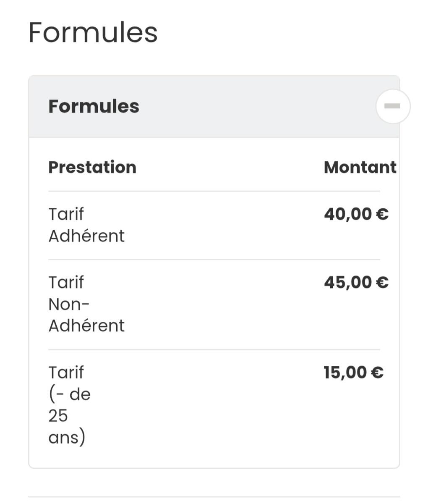Click the bold Formules accordion header title
The image size is (428, 504).
point(94,106)
